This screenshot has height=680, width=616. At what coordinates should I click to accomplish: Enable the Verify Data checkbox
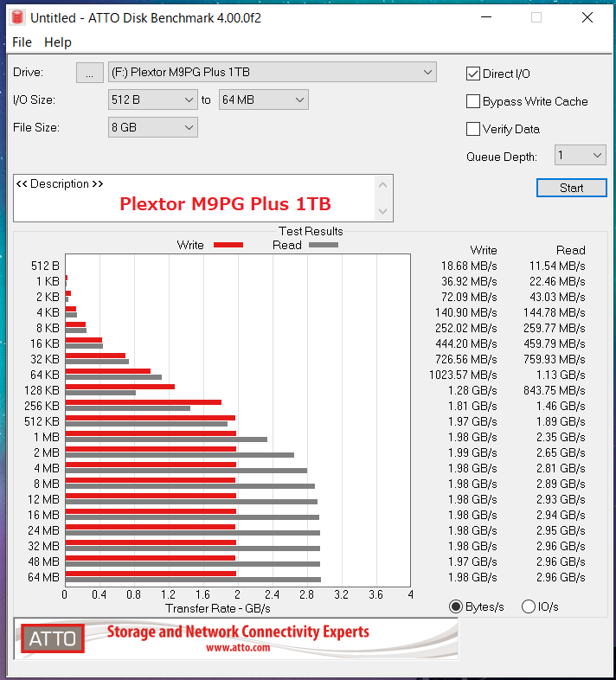click(x=473, y=129)
